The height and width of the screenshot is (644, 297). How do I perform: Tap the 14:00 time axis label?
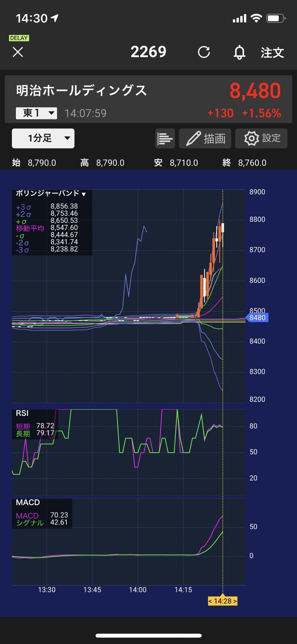point(138,590)
